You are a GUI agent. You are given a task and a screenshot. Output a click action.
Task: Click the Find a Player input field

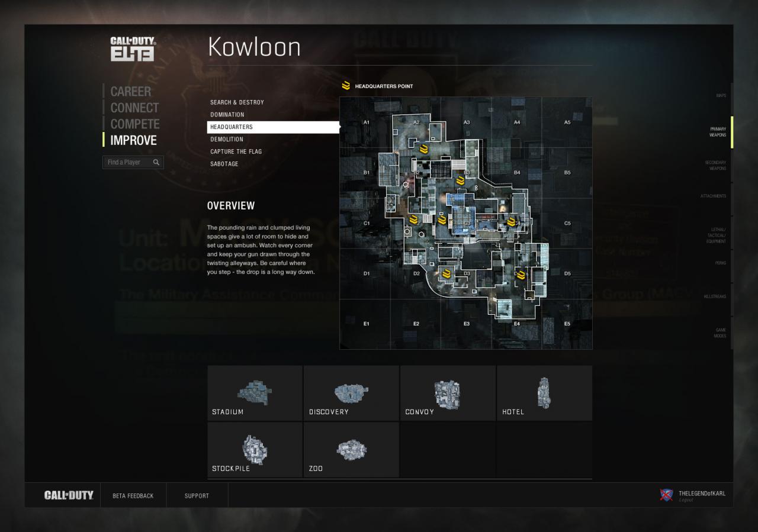133,162
